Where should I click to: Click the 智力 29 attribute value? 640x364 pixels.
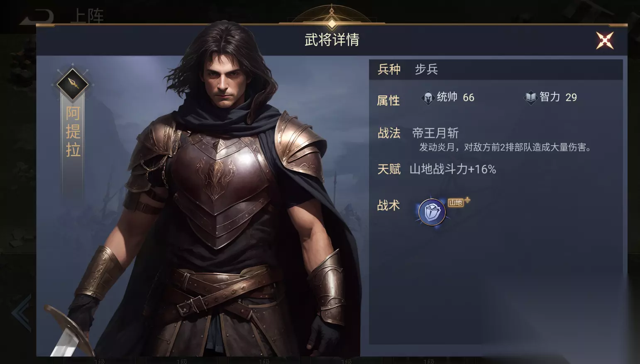coord(558,98)
